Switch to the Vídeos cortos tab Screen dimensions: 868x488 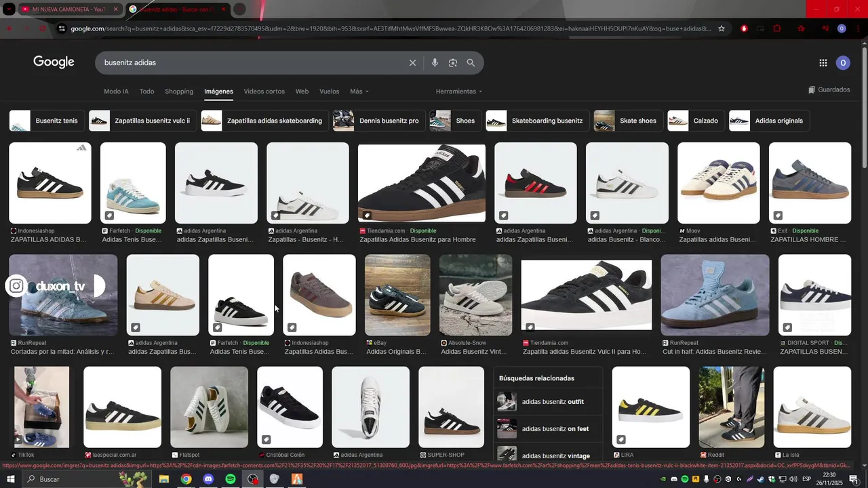[x=264, y=91]
